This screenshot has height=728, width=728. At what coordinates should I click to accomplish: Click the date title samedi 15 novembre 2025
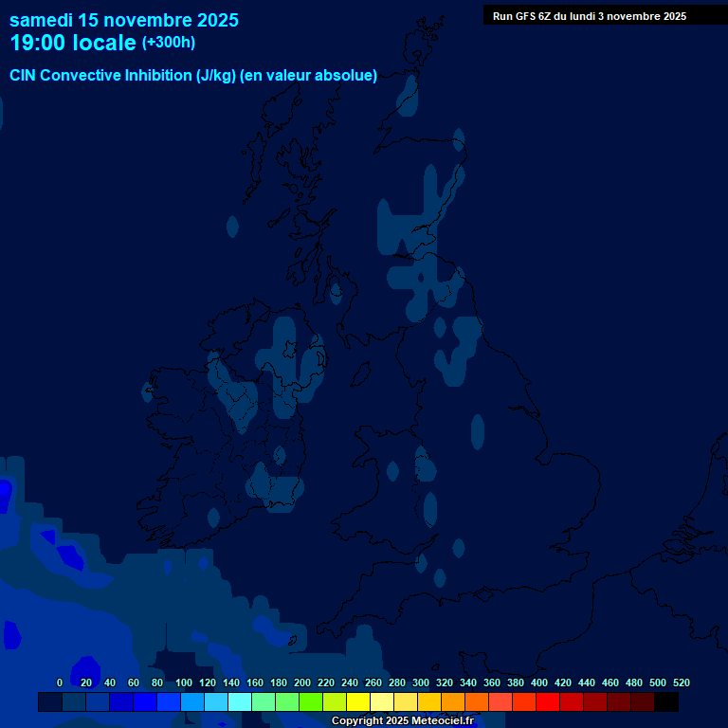click(124, 20)
